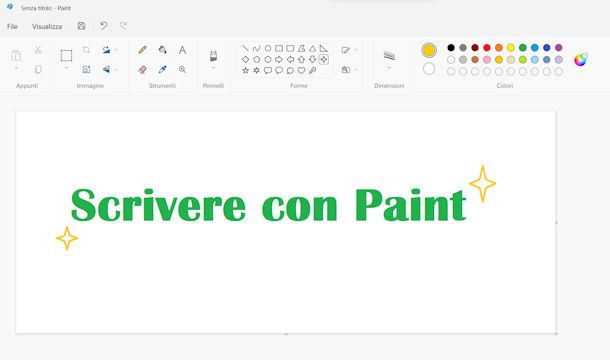Click the Paint app icon in title bar
This screenshot has height=360, width=610.
click(x=10, y=7)
